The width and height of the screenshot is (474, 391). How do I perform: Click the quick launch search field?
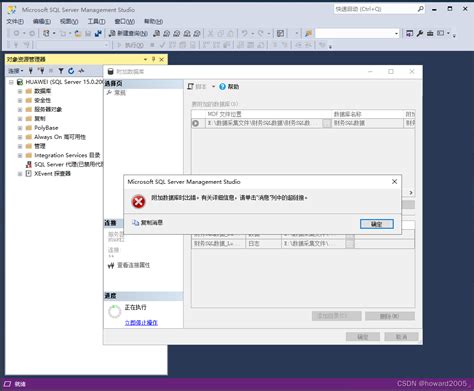click(x=375, y=9)
